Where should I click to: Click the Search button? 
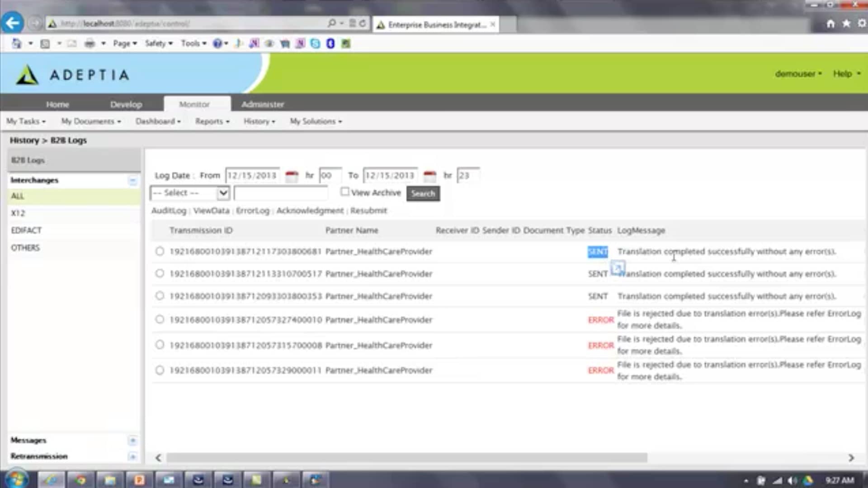click(423, 193)
